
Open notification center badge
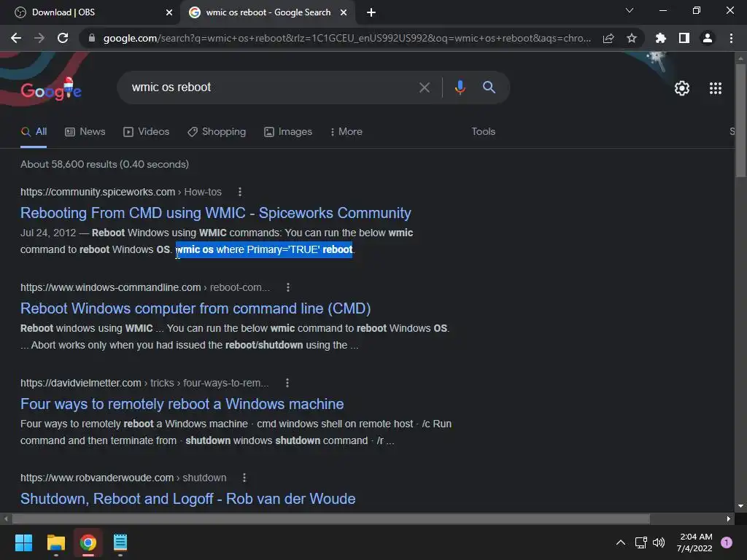click(x=727, y=542)
